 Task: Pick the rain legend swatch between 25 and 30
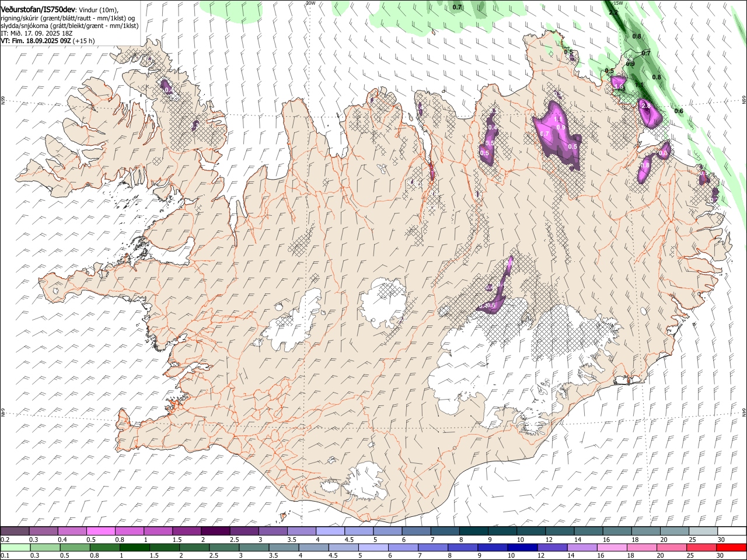[x=701, y=548]
